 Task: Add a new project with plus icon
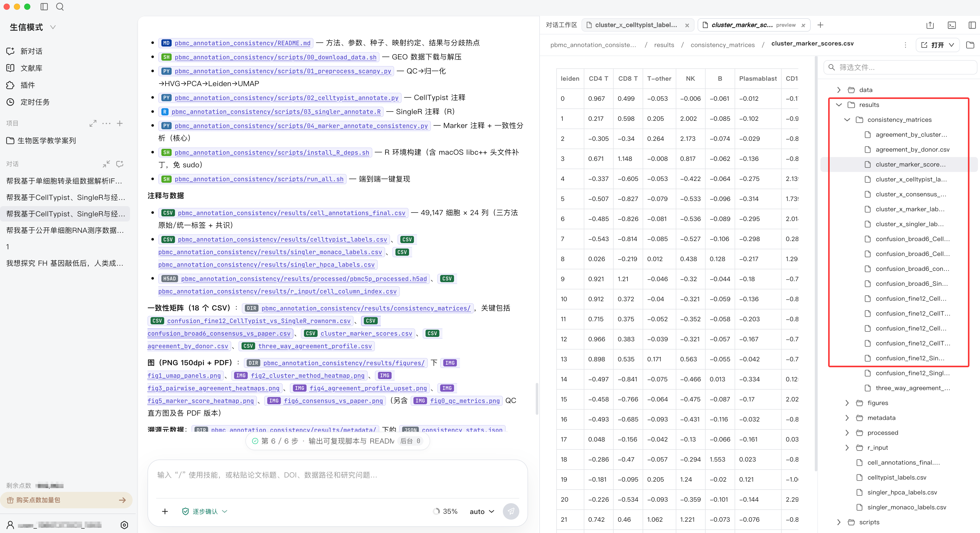click(x=120, y=123)
